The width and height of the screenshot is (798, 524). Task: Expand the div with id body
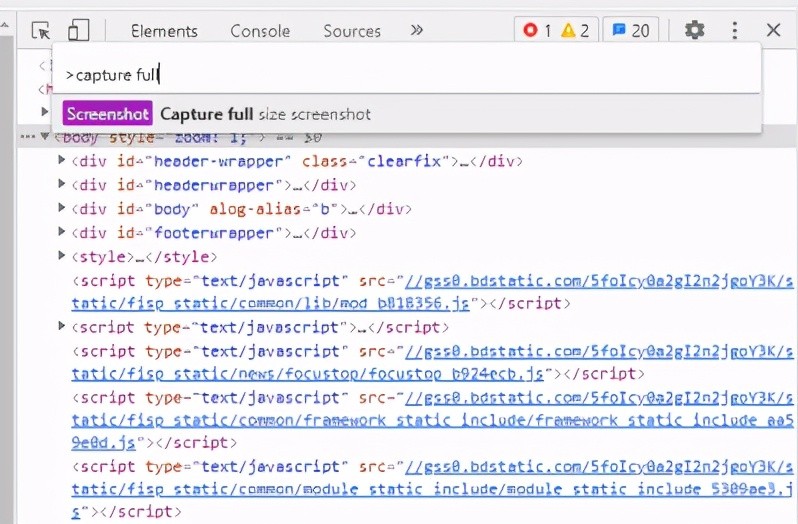pyautogui.click(x=62, y=209)
